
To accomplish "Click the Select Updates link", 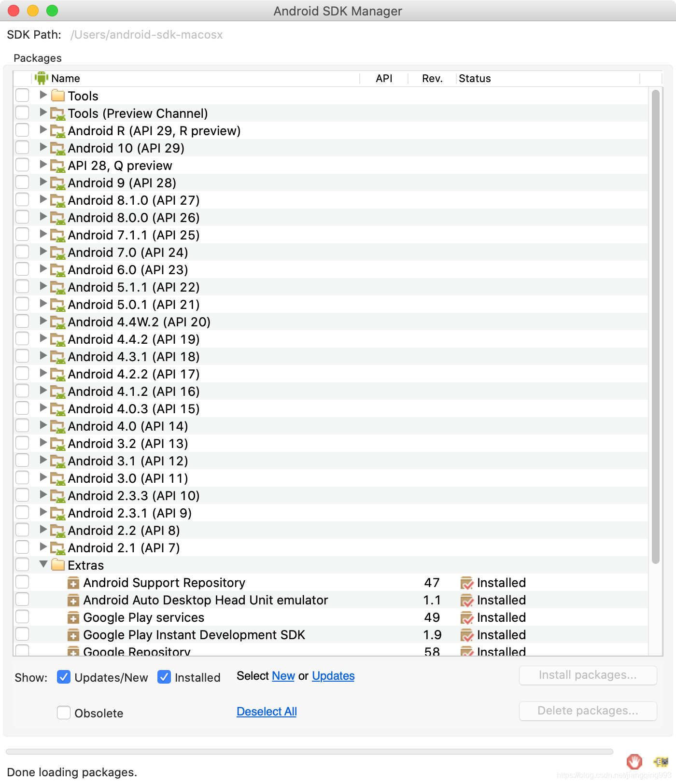I will 333,676.
